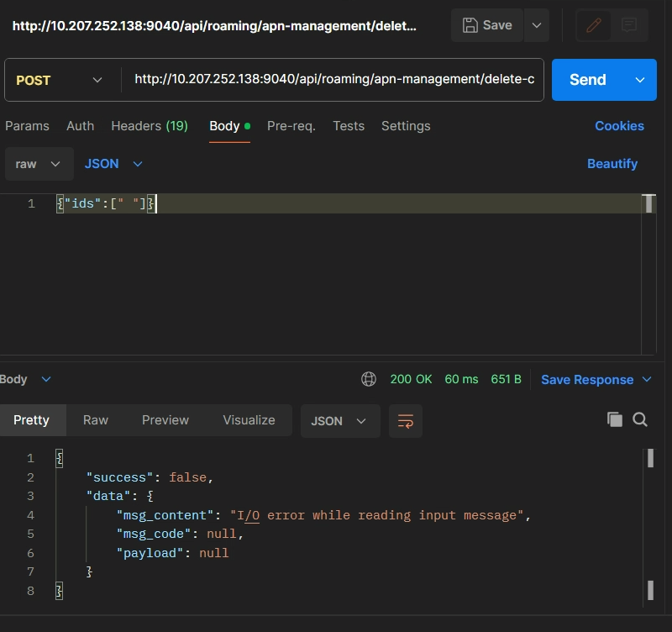Screen dimensions: 672x632
Task: Click the globe network icon
Action: tap(369, 380)
